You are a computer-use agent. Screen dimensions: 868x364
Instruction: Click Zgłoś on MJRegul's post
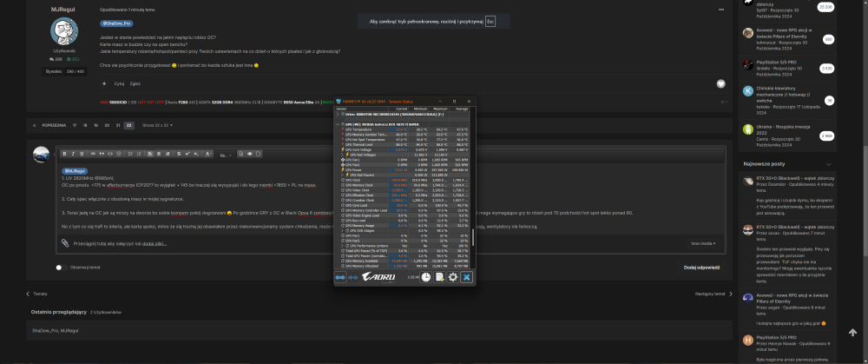pos(135,83)
